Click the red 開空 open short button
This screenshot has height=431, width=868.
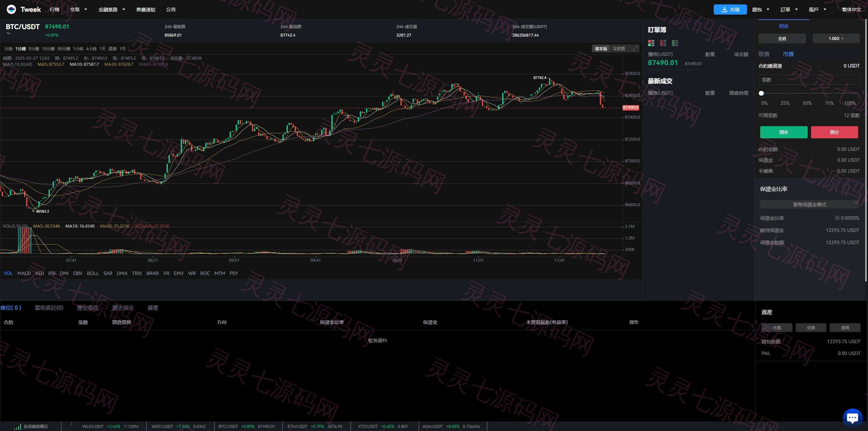834,132
